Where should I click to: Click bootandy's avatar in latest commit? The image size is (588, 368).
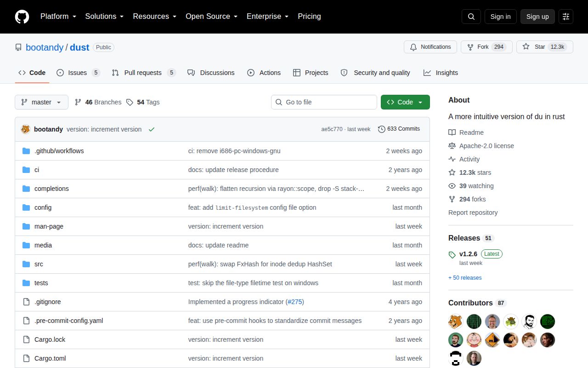click(26, 129)
